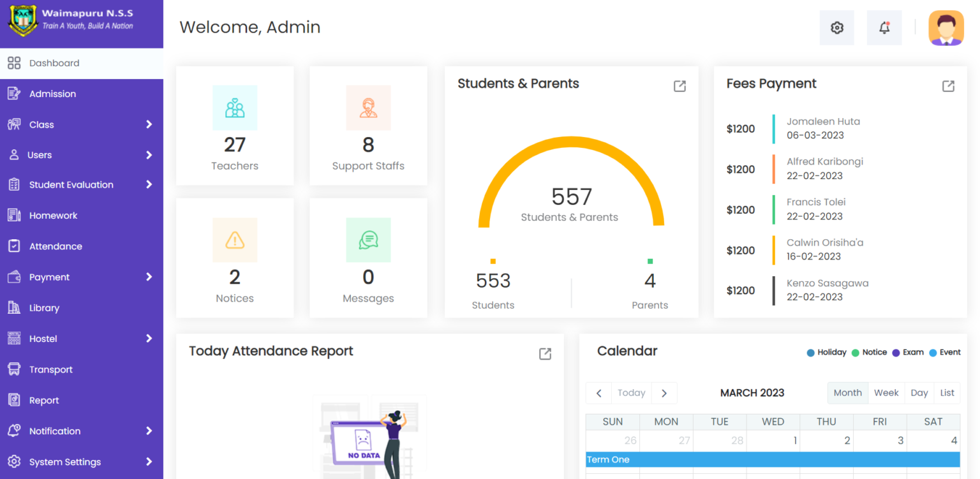
Task: Click the Library icon in sidebar
Action: [x=13, y=307]
